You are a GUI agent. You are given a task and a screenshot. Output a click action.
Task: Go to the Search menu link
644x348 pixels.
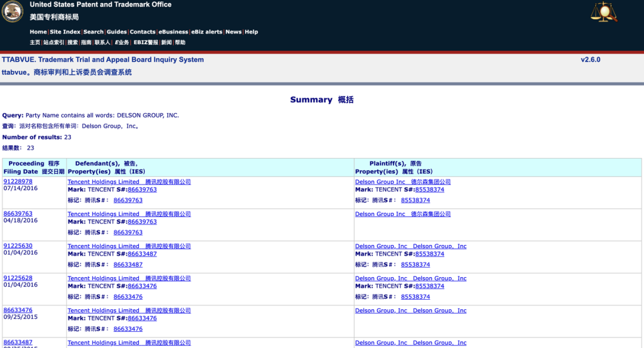[x=93, y=32]
